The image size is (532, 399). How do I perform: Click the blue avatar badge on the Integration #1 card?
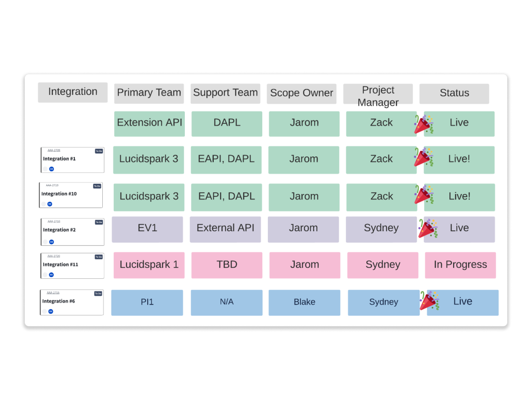(51, 169)
